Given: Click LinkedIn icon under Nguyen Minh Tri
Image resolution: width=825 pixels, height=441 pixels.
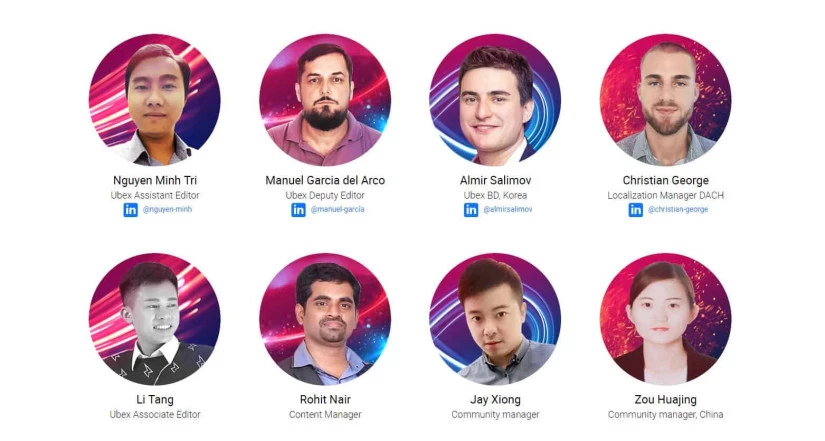Looking at the screenshot, I should [x=130, y=209].
